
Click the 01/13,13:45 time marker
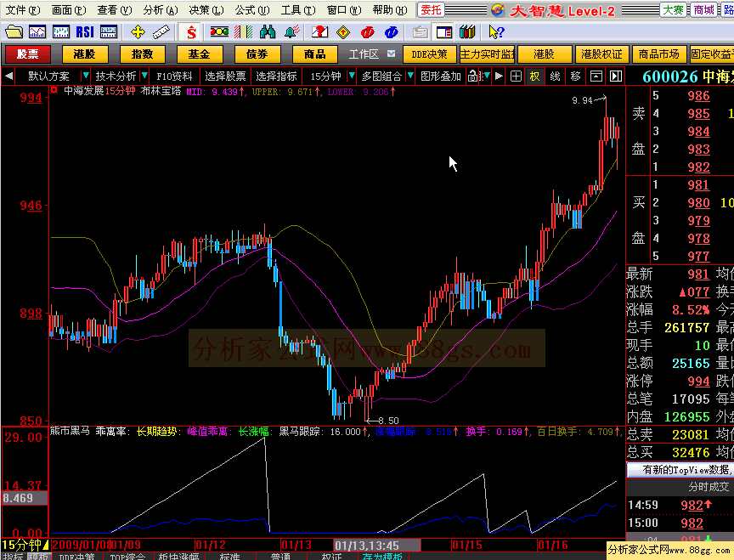(x=377, y=545)
